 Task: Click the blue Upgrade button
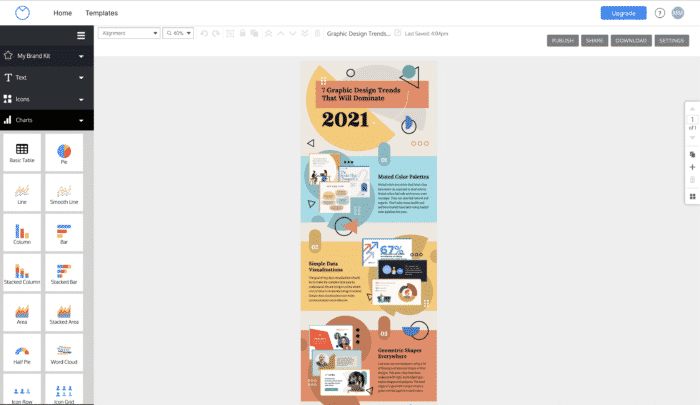point(623,13)
